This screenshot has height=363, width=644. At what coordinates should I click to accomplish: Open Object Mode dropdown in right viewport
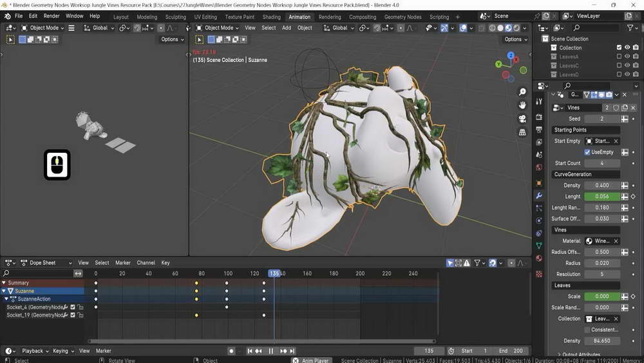point(217,28)
